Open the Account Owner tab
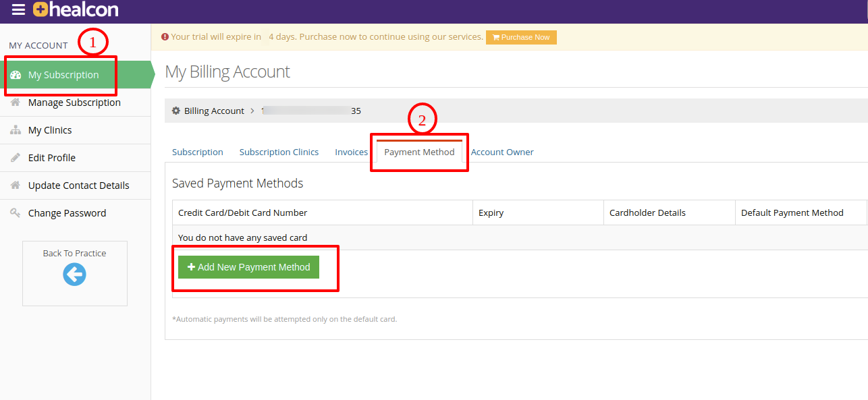The width and height of the screenshot is (868, 400). tap(502, 152)
